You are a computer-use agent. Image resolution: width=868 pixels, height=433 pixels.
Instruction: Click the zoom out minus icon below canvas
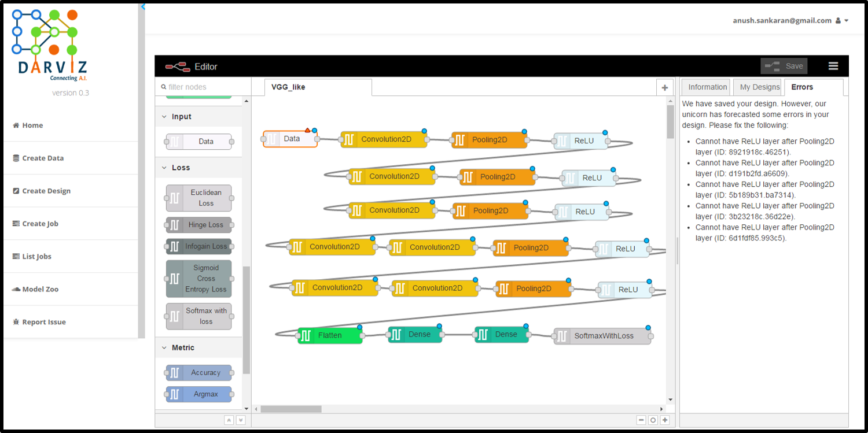point(641,420)
